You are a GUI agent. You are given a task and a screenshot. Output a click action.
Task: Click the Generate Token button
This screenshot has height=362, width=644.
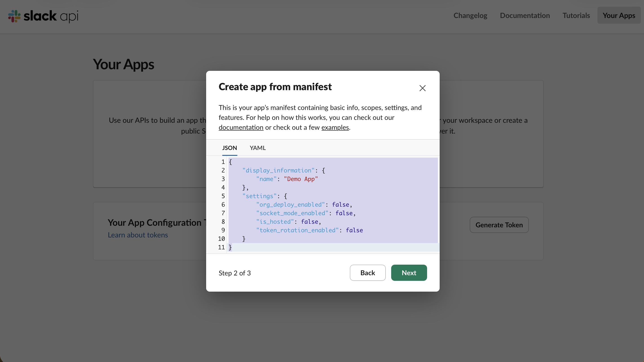[x=499, y=225]
